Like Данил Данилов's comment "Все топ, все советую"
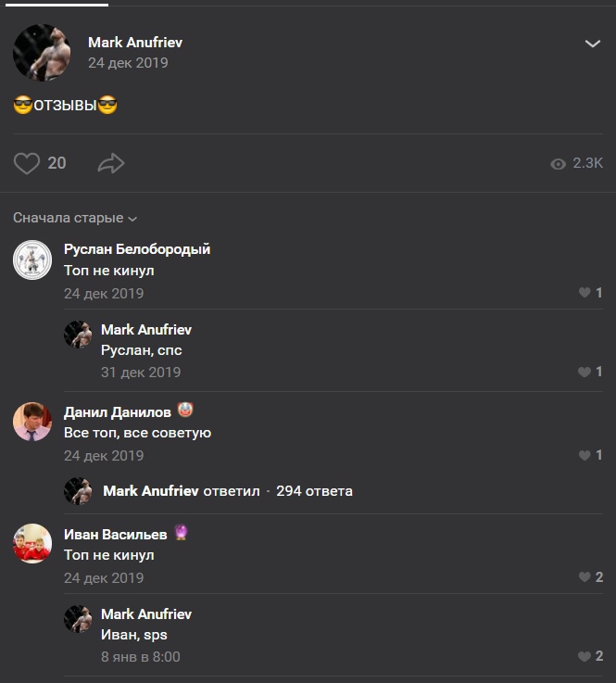Viewport: 616px width, 683px height. coord(585,456)
